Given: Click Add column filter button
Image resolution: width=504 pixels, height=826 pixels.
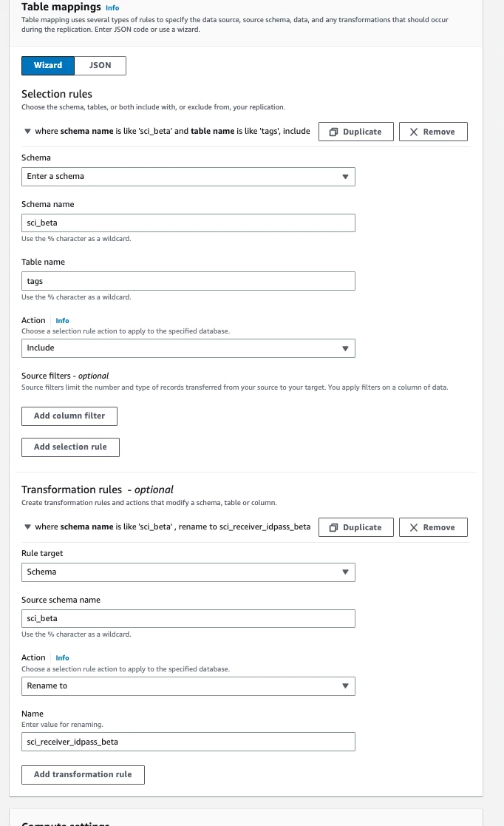Looking at the screenshot, I should point(69,416).
